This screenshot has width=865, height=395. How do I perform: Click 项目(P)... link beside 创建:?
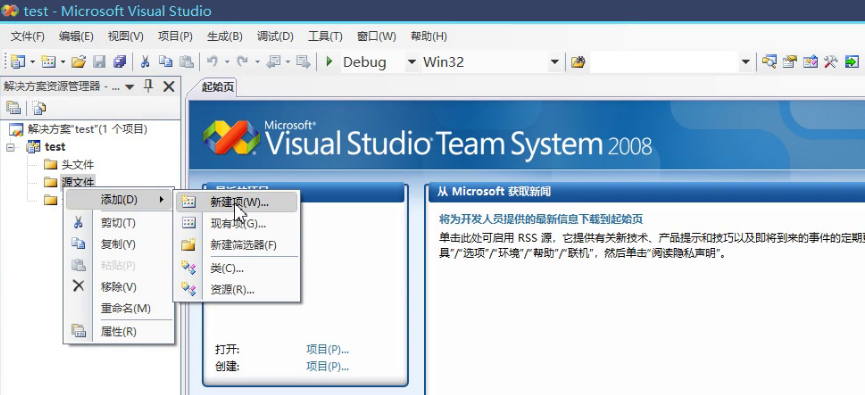pyautogui.click(x=328, y=367)
